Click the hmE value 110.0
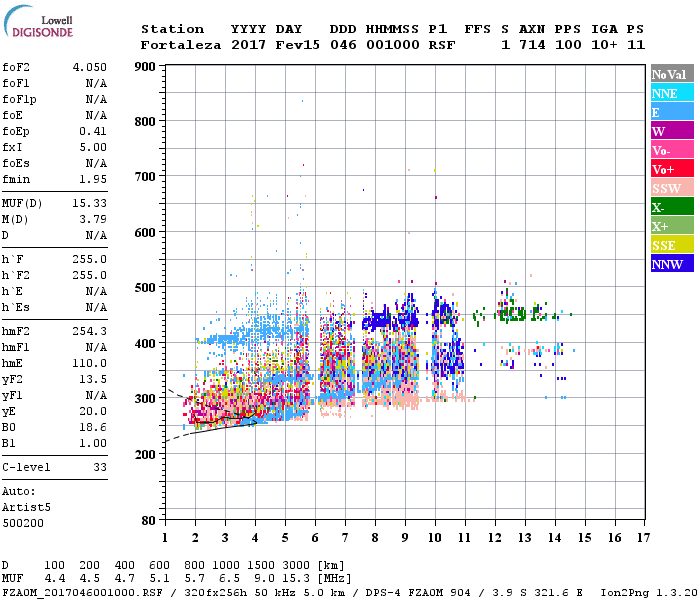This screenshot has width=700, height=600. pyautogui.click(x=90, y=363)
